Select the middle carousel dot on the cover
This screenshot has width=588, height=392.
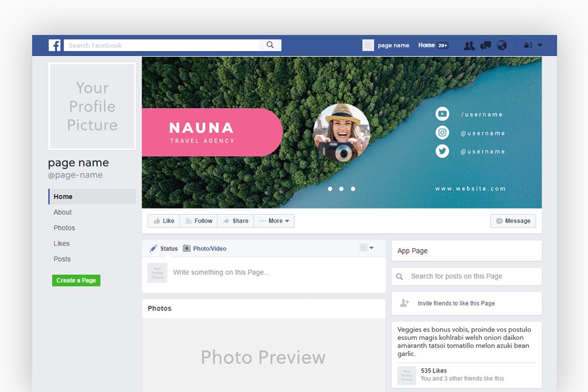tap(341, 188)
